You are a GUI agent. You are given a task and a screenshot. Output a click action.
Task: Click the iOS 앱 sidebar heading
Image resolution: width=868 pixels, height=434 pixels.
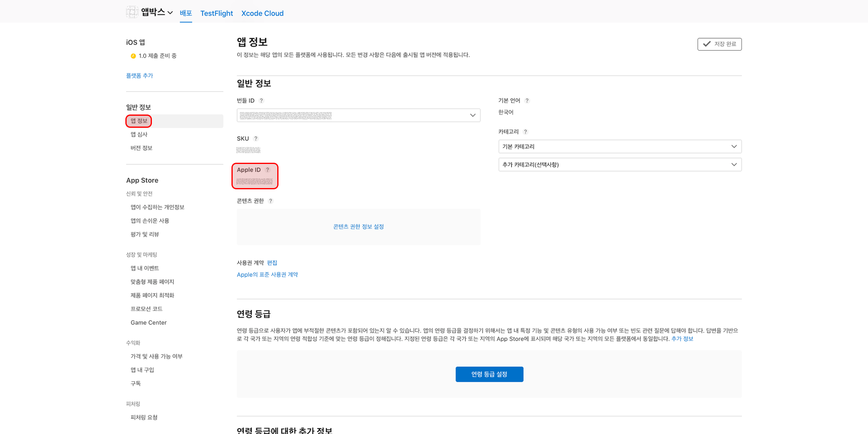point(135,42)
